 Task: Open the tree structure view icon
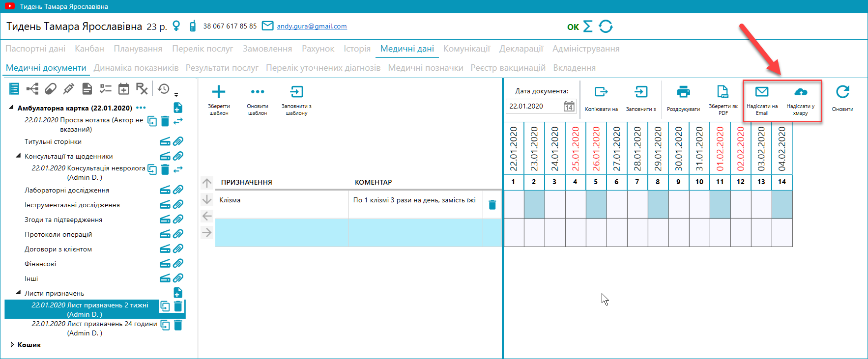pyautogui.click(x=32, y=89)
